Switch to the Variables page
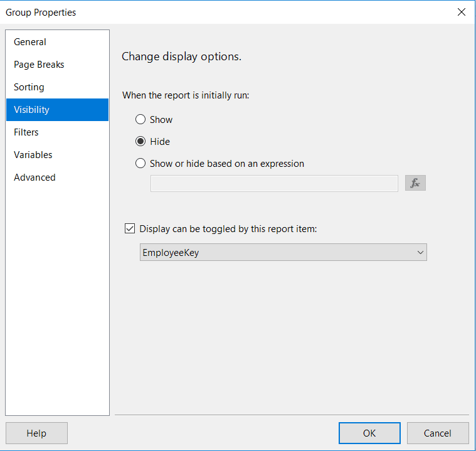The width and height of the screenshot is (476, 451). click(x=33, y=155)
